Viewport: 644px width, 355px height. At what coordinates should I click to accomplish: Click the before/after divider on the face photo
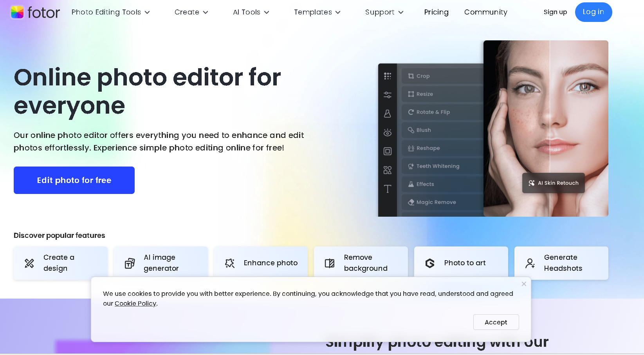click(550, 129)
